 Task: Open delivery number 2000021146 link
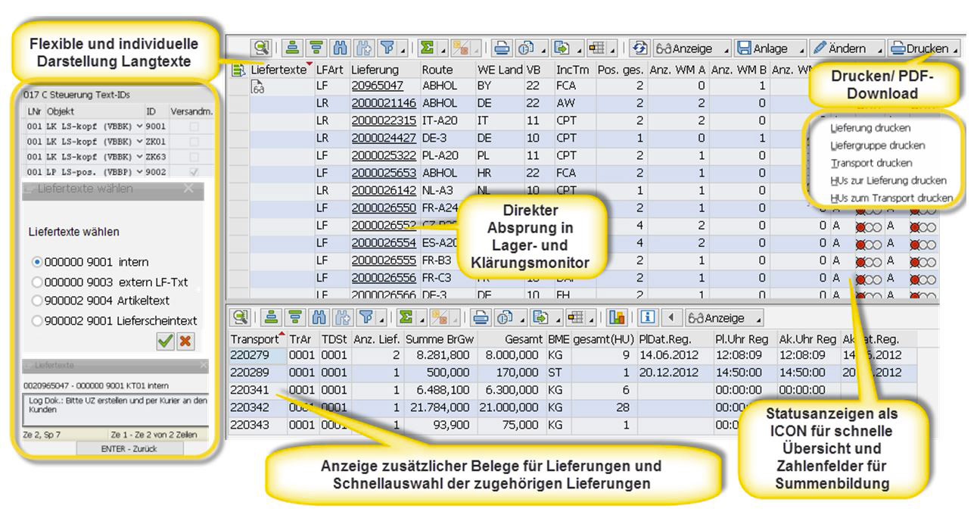pyautogui.click(x=384, y=103)
